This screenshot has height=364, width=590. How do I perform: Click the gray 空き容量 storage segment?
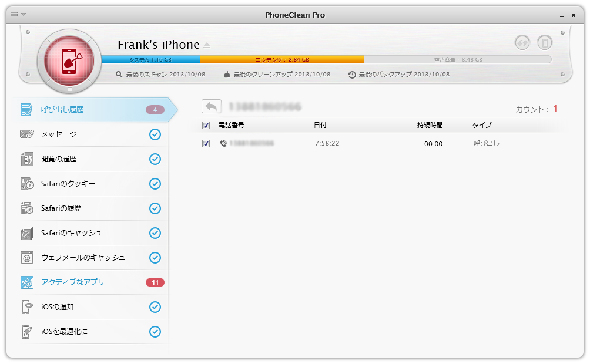458,59
